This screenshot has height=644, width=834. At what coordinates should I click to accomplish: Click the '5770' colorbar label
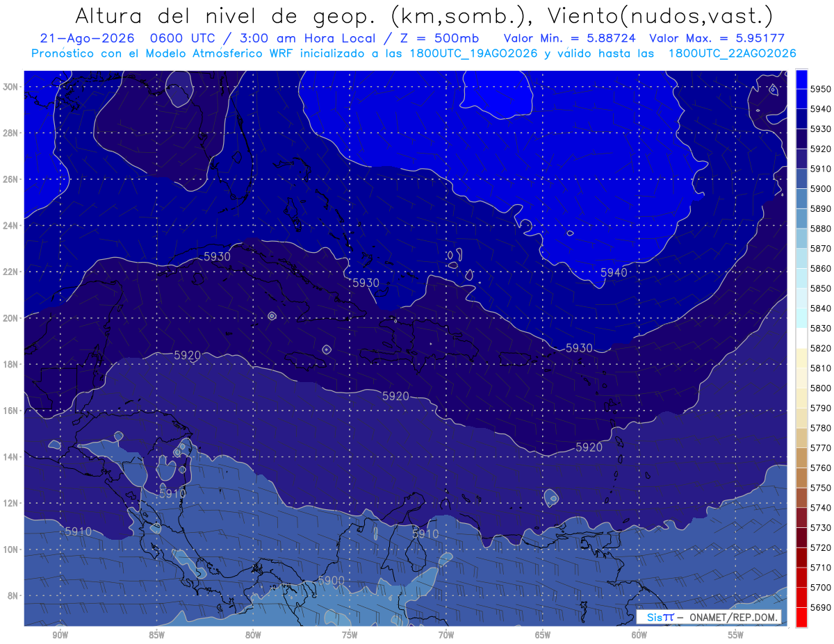(x=821, y=448)
